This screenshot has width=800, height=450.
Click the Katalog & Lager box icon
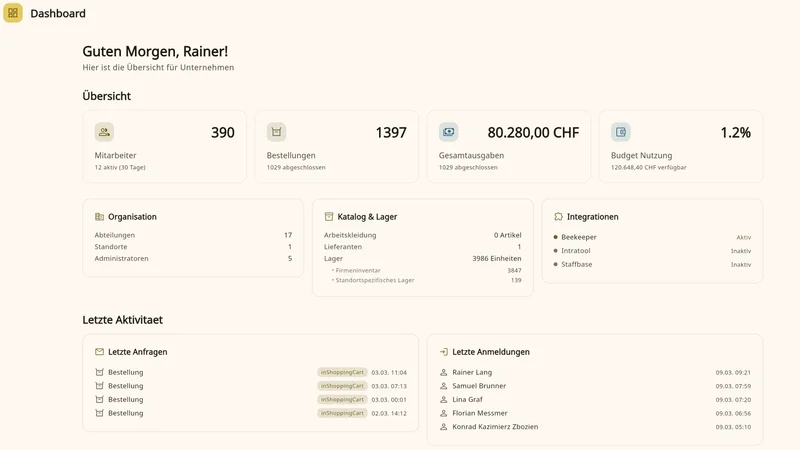[329, 217]
